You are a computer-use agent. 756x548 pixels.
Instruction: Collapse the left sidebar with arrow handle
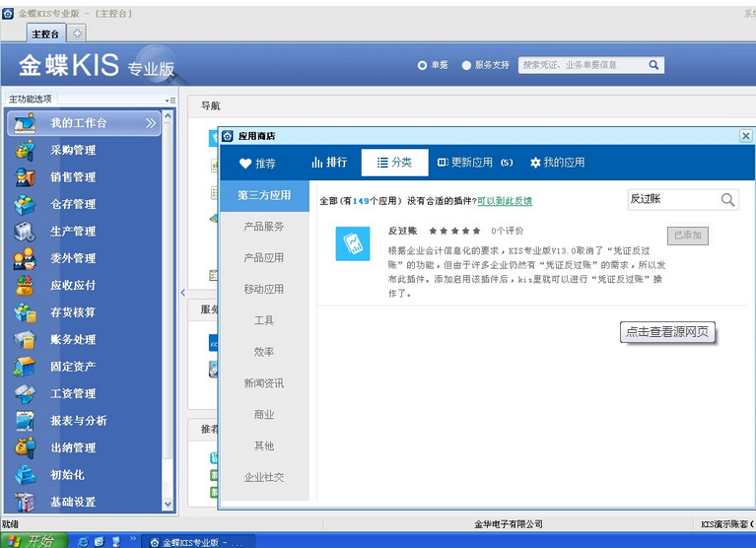tap(182, 292)
